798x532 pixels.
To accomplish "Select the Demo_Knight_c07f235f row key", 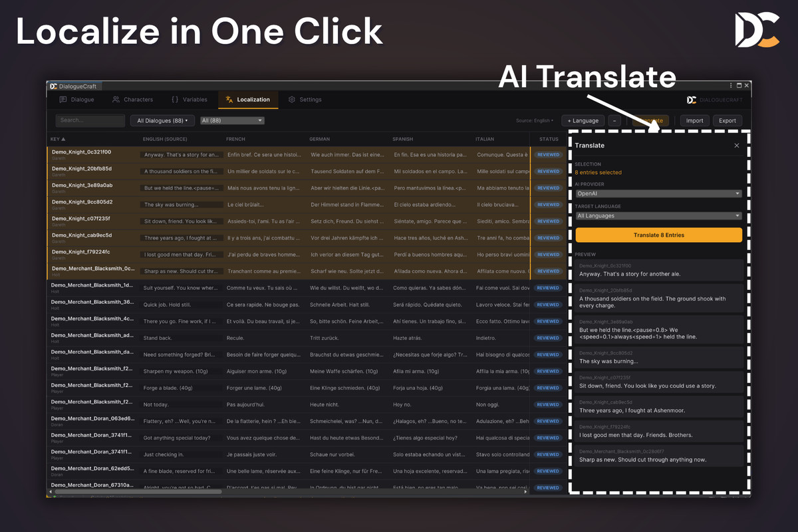I will point(81,219).
